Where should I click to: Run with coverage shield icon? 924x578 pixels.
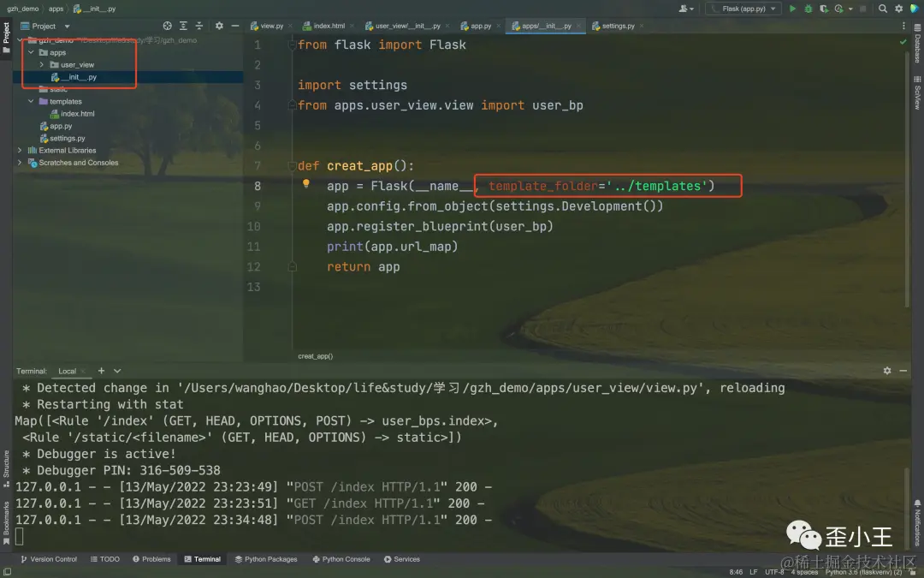[824, 9]
